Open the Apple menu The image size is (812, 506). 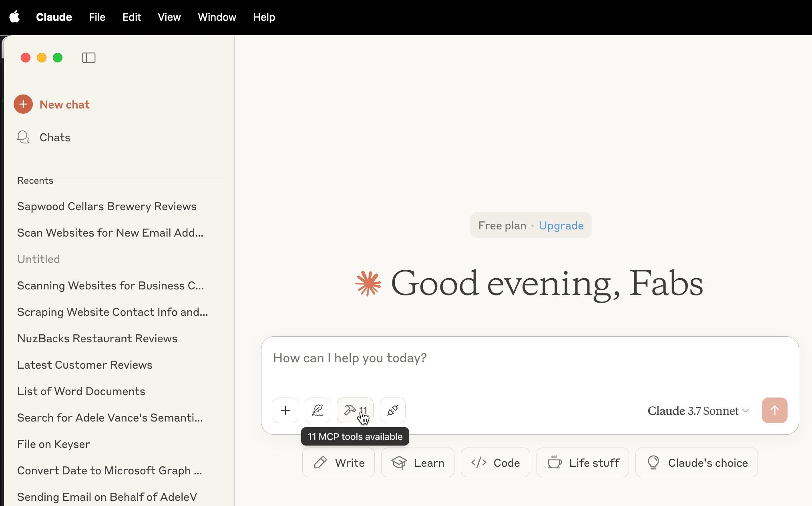pyautogui.click(x=15, y=17)
